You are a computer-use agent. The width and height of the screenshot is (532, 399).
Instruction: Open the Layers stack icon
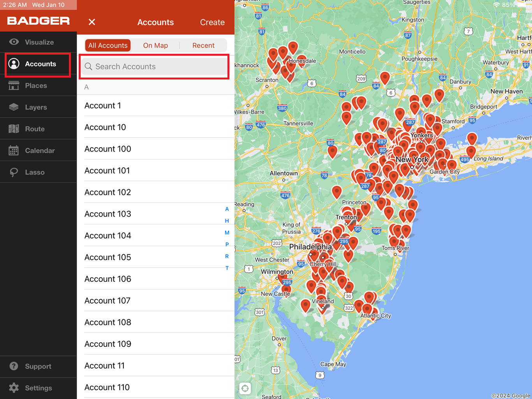pyautogui.click(x=14, y=107)
